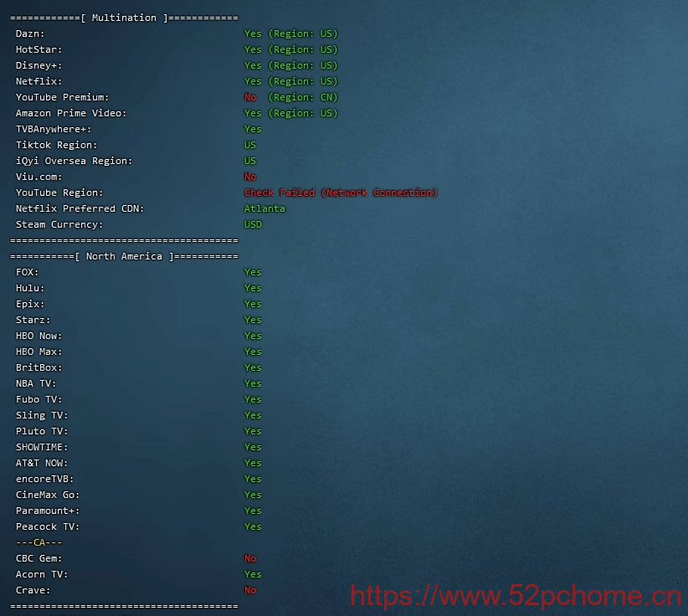Click the Viu.com No result
The image size is (688, 616).
[x=250, y=177]
